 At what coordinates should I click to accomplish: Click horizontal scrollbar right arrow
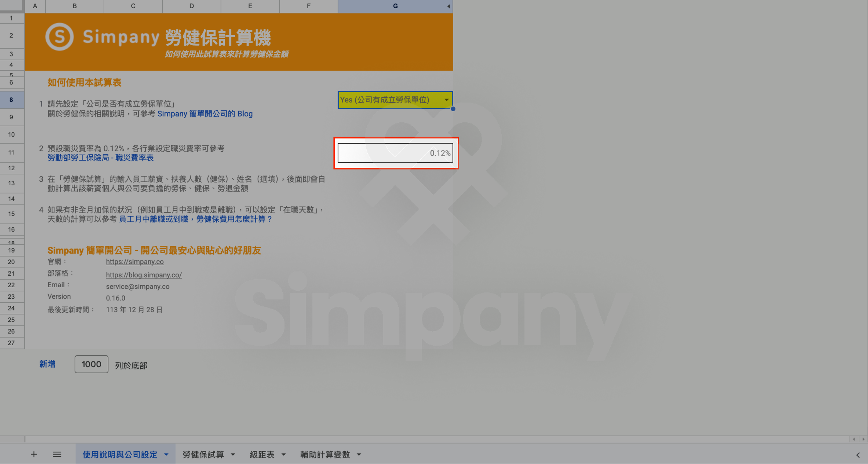point(863,439)
